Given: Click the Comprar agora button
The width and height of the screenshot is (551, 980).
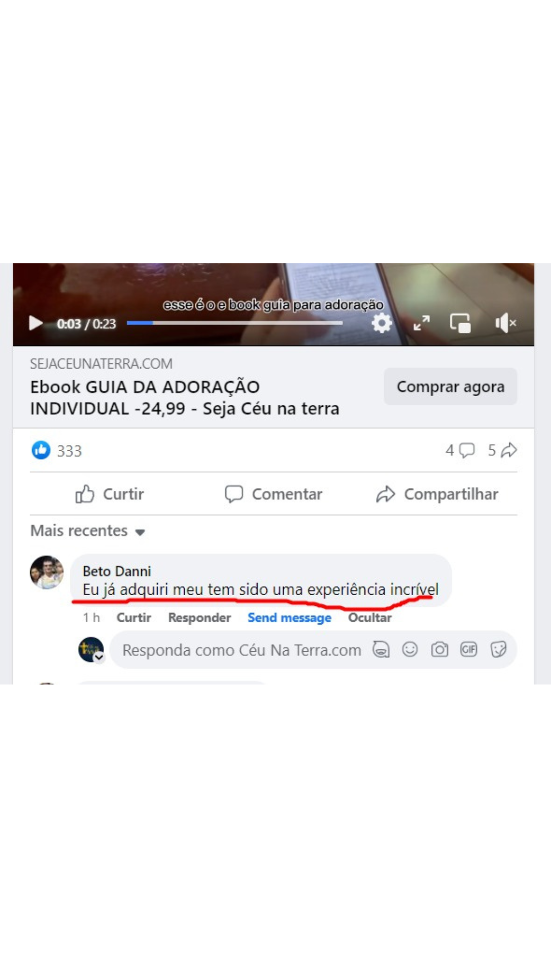Looking at the screenshot, I should point(450,387).
